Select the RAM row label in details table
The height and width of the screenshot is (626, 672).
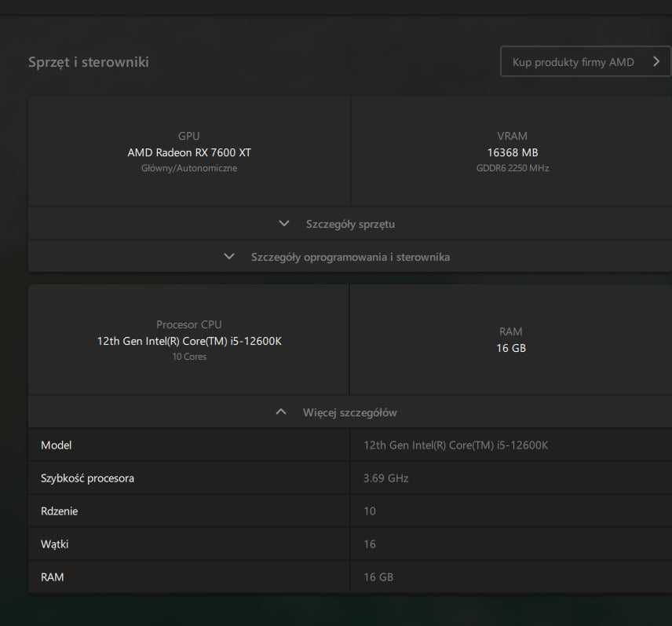pos(53,577)
